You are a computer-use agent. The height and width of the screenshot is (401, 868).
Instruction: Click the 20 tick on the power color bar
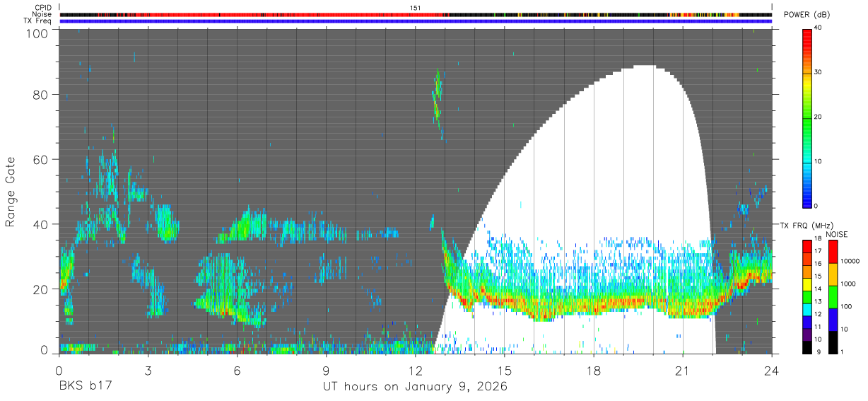(819, 117)
